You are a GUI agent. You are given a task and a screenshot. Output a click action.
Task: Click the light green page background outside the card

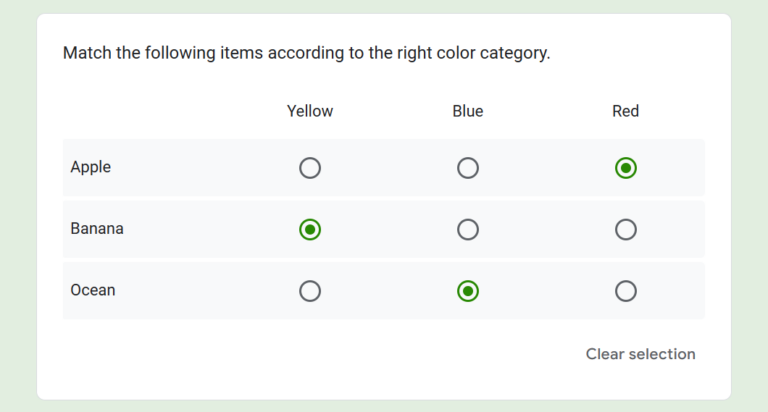[16, 200]
